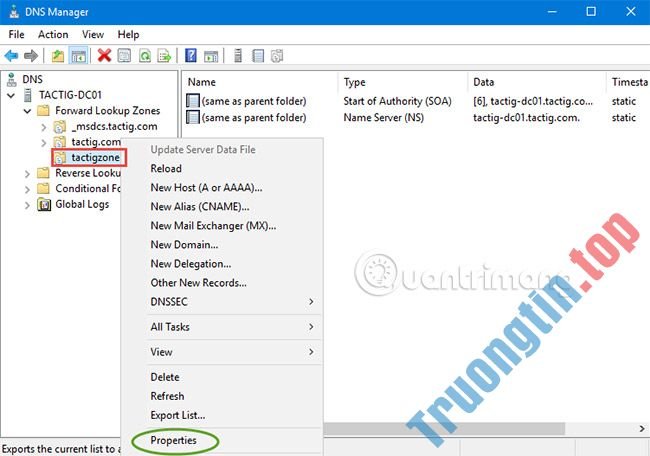Click the New Record list toolbar icon
Screen dimensions: 650x456
tap(258, 56)
